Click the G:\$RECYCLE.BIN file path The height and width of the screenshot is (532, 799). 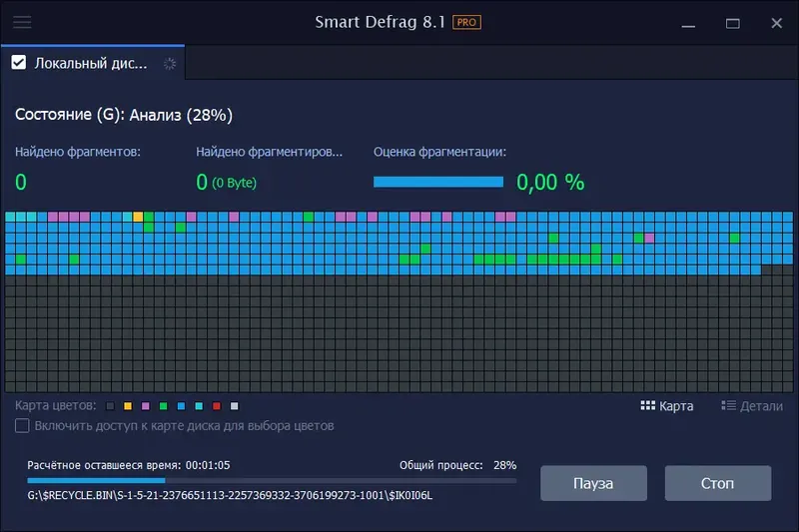(x=230, y=495)
